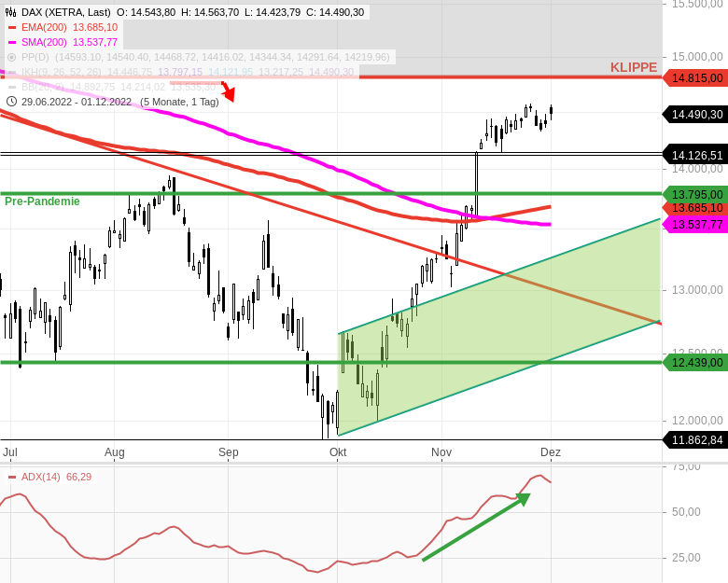Click the Sep month label on time axis
728x583 pixels.
pos(229,452)
